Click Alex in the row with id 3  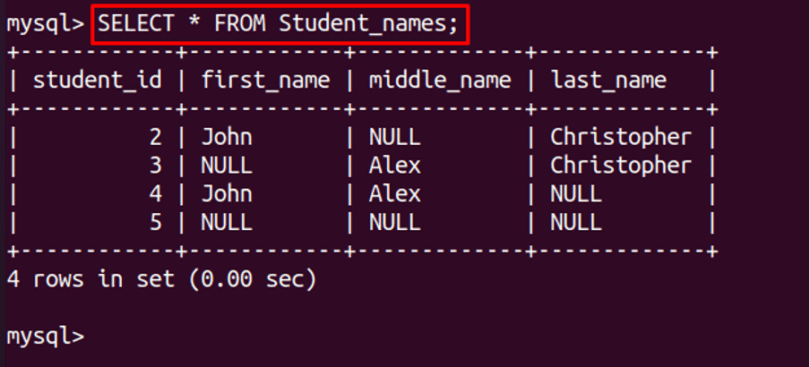tap(395, 165)
